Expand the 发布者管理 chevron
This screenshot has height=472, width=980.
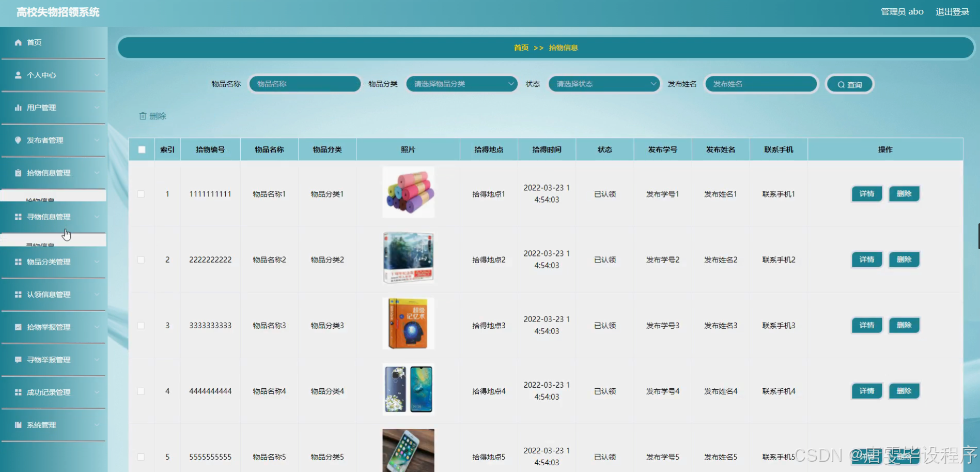point(97,140)
